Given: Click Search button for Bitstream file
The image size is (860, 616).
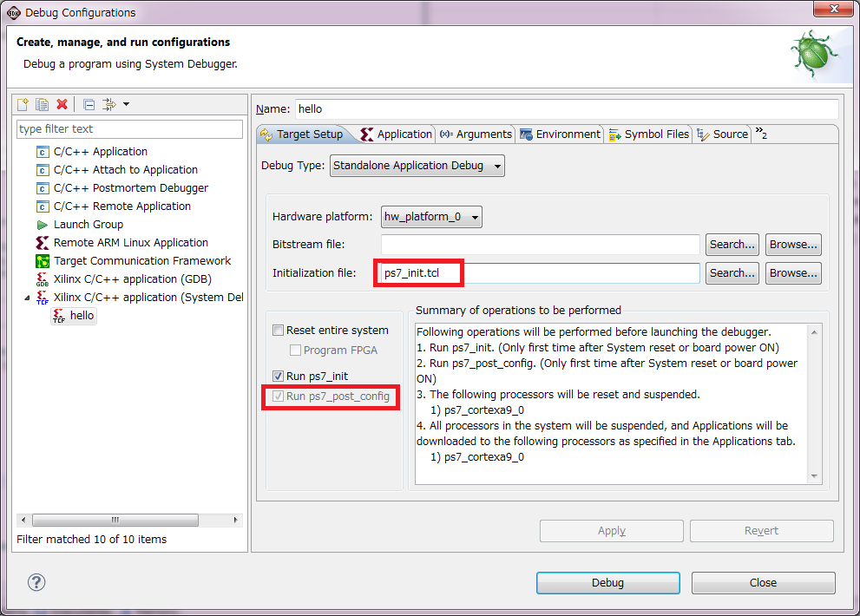Looking at the screenshot, I should 732,245.
